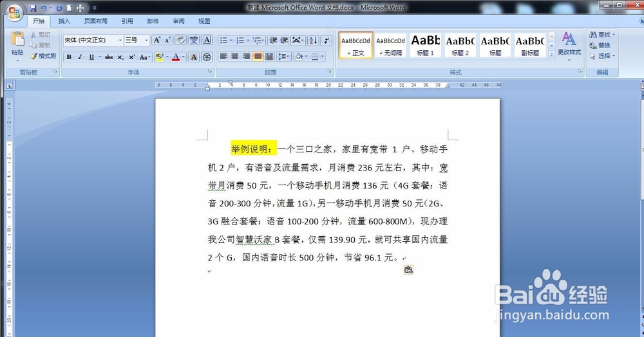Image resolution: width=644 pixels, height=337 pixels.
Task: Toggle superscript formatting
Action: pyautogui.click(x=132, y=57)
